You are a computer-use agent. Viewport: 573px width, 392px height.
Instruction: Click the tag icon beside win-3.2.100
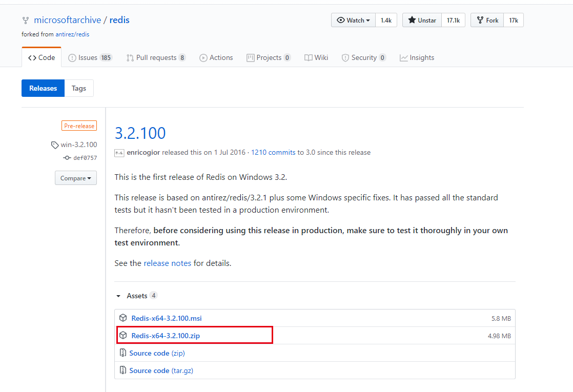55,145
